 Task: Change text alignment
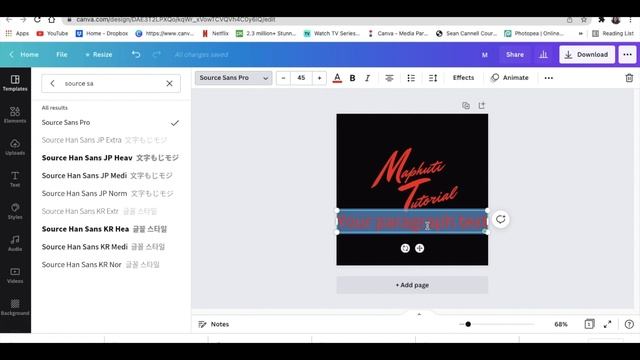click(389, 78)
